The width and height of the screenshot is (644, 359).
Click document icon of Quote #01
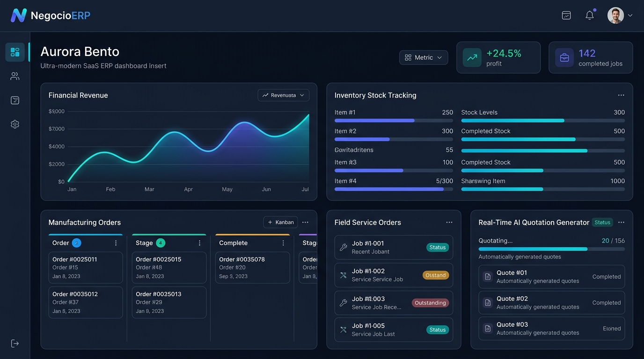pos(488,277)
